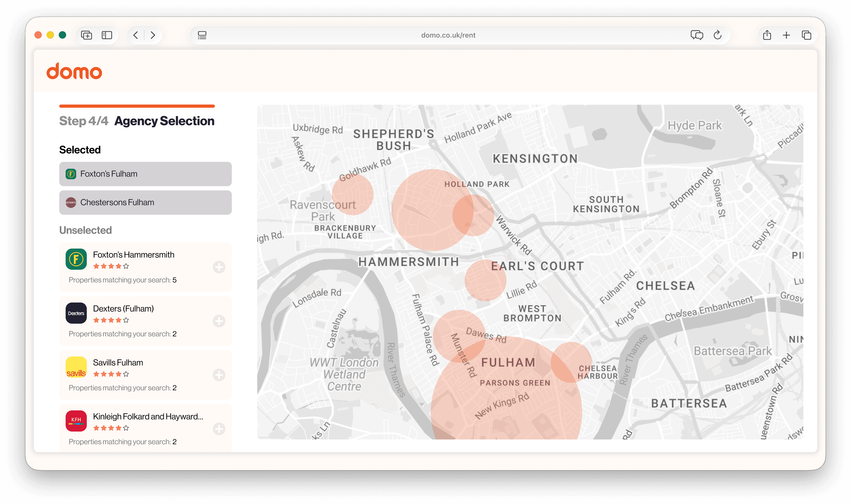Click the Savills yellow logo

pyautogui.click(x=76, y=367)
